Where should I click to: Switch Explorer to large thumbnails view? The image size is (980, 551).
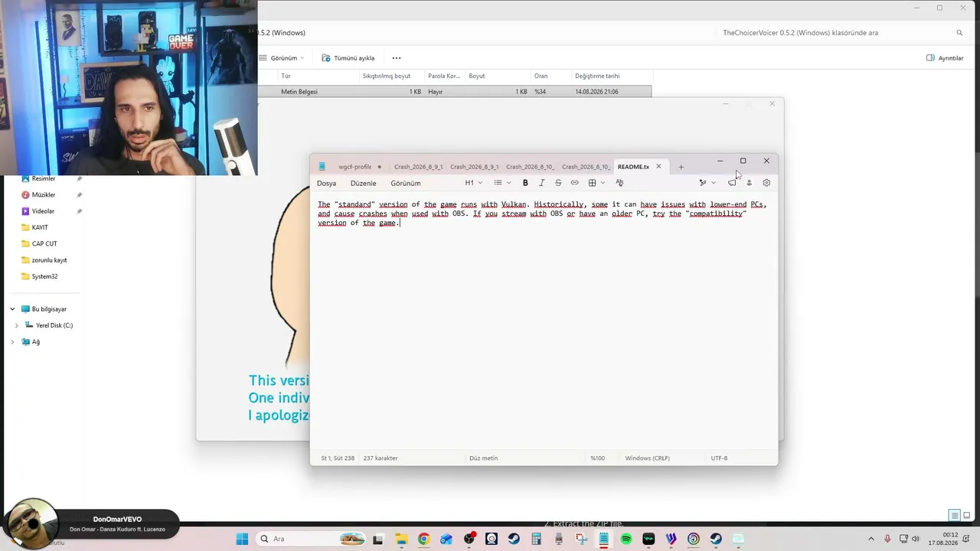[967, 516]
